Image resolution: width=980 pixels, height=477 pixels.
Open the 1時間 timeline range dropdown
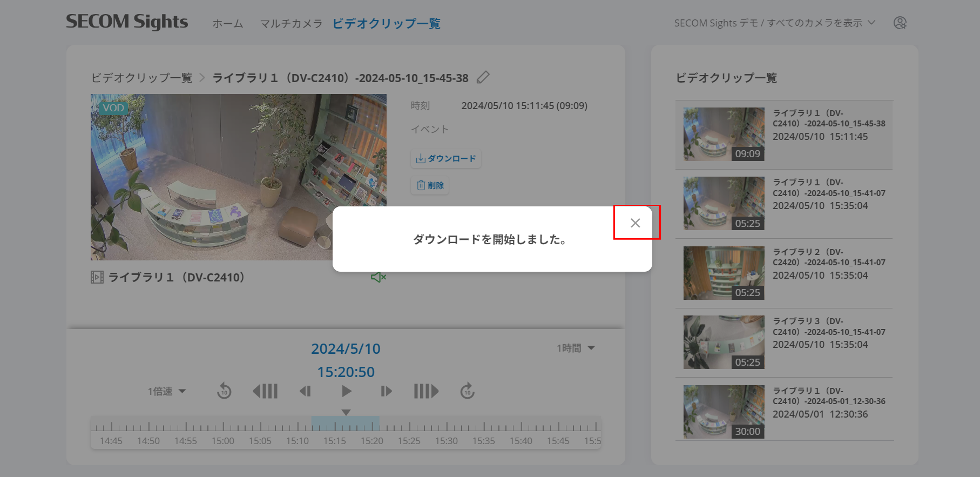(x=576, y=348)
